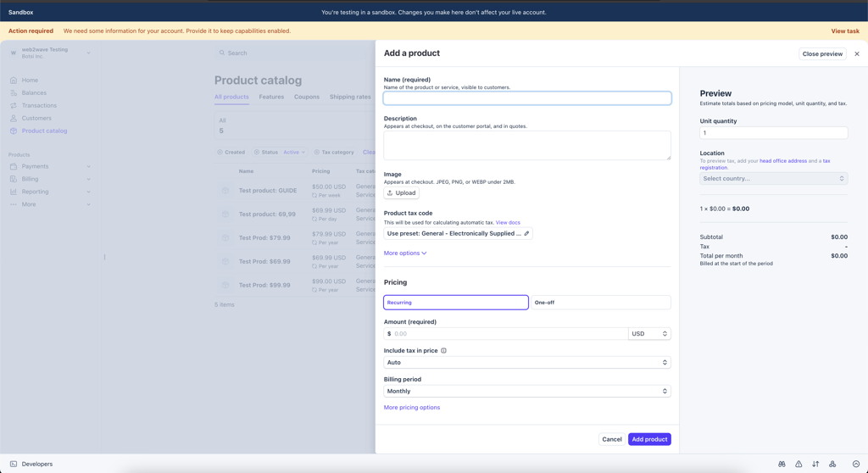Focus the Amount input field
The height and width of the screenshot is (473, 868).
click(x=505, y=333)
